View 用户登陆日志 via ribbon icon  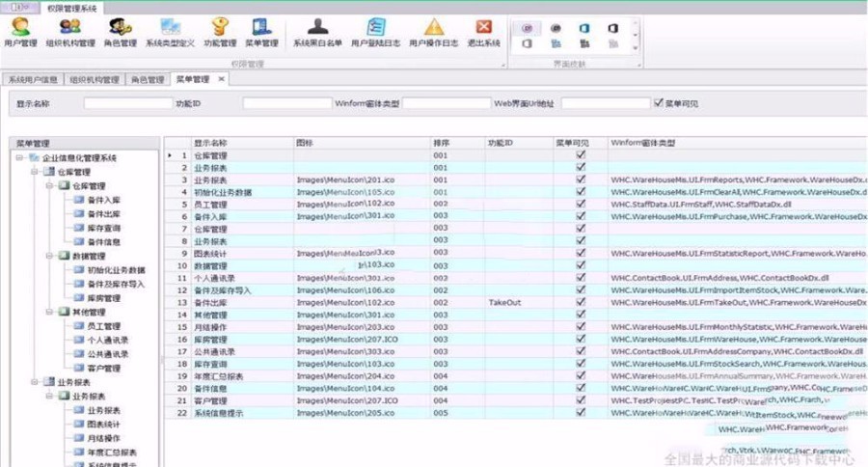point(375,31)
